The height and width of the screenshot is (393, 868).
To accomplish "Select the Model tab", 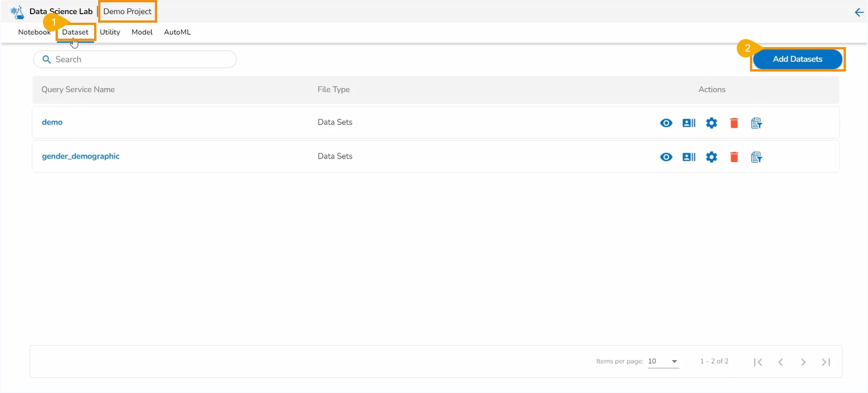I will pyautogui.click(x=142, y=32).
